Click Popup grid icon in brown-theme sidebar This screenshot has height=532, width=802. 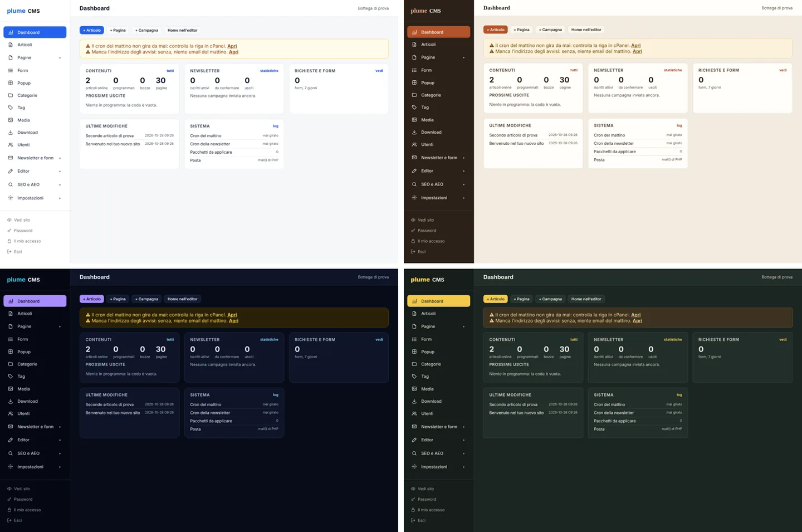click(414, 82)
